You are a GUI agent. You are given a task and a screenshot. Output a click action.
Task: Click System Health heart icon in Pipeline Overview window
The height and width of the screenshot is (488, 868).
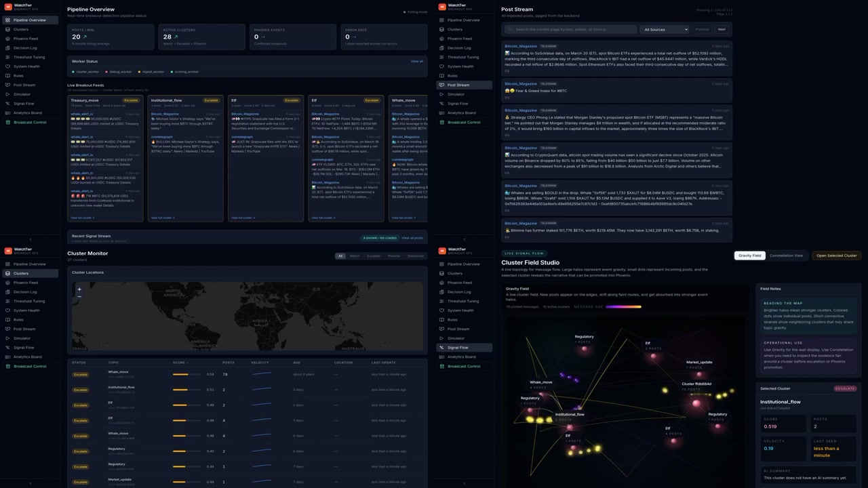pos(8,66)
